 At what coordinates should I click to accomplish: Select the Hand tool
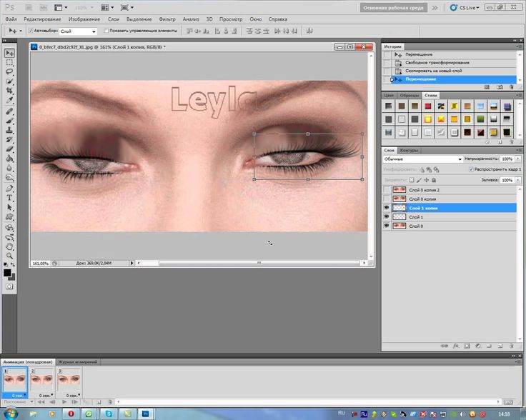(x=9, y=246)
